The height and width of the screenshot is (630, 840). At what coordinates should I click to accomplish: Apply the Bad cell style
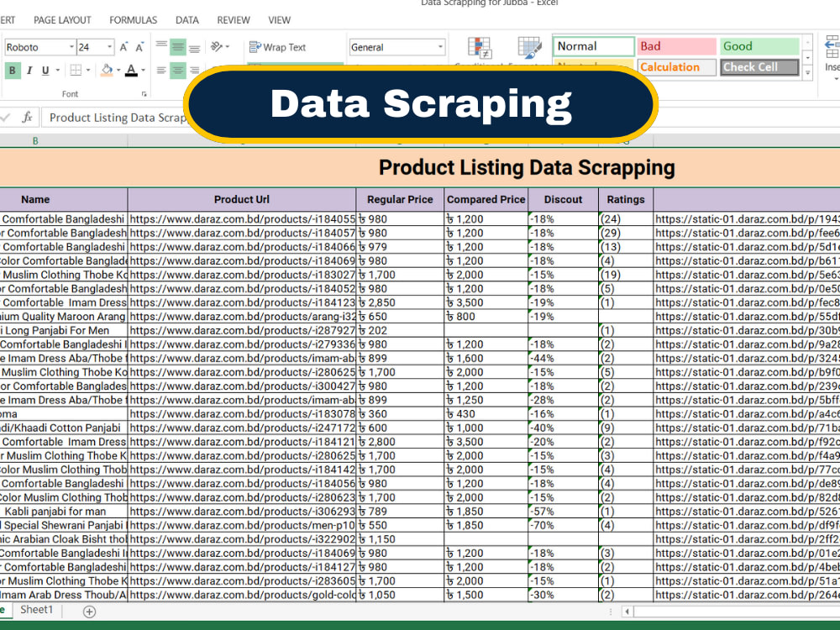676,46
